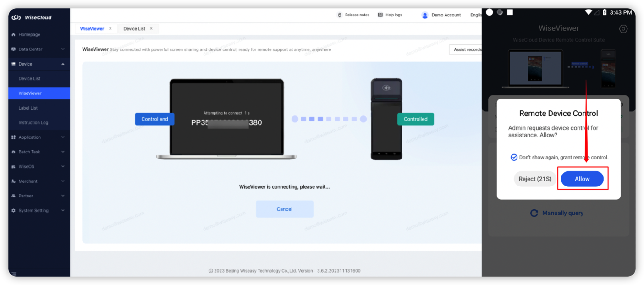The image size is (644, 285).
Task: Click sidebar collapse icon at bottom left
Action: (x=14, y=274)
